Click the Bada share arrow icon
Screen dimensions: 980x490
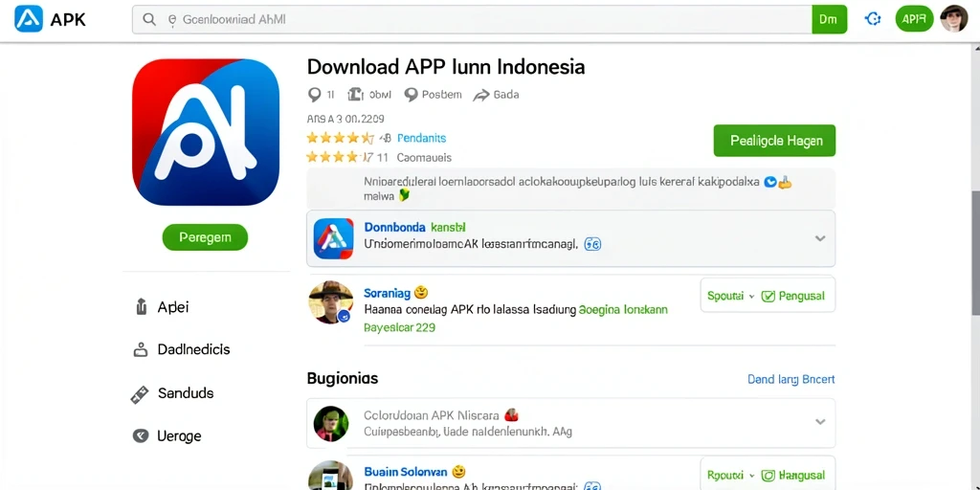pos(480,95)
